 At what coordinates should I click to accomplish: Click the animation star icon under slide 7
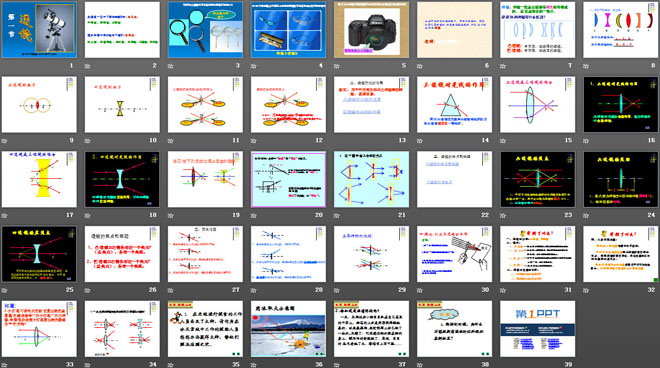pyautogui.click(x=503, y=66)
